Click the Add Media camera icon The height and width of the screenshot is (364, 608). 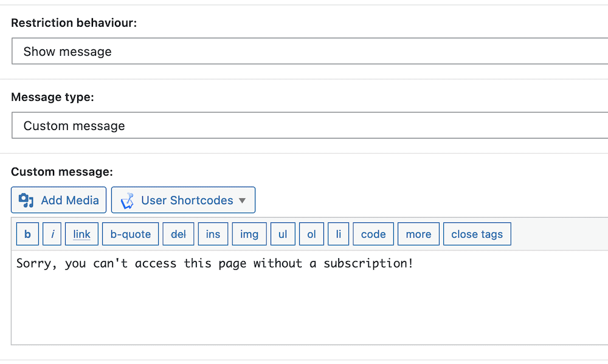[26, 200]
